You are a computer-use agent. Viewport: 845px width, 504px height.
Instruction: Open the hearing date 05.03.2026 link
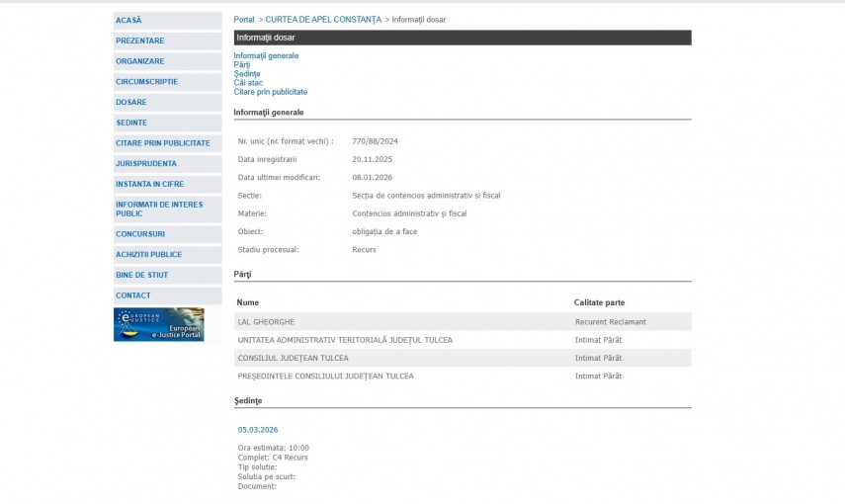tap(258, 430)
